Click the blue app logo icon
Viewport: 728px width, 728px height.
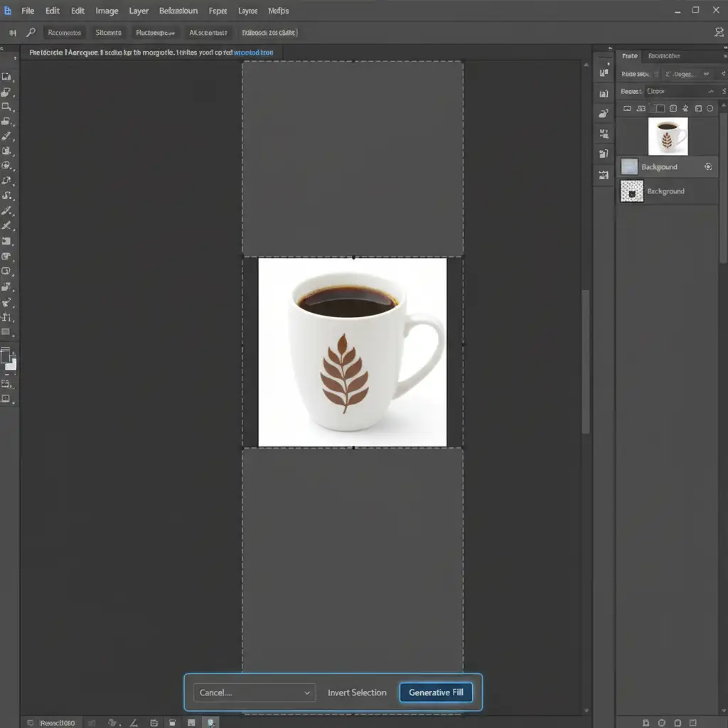[8, 11]
